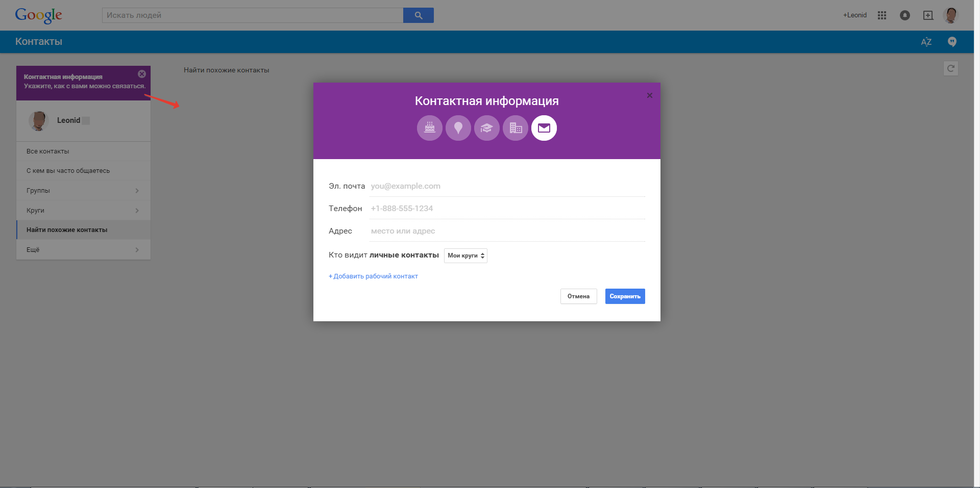This screenshot has width=980, height=488.
Task: Start a search with the magnifier button
Action: pos(418,15)
